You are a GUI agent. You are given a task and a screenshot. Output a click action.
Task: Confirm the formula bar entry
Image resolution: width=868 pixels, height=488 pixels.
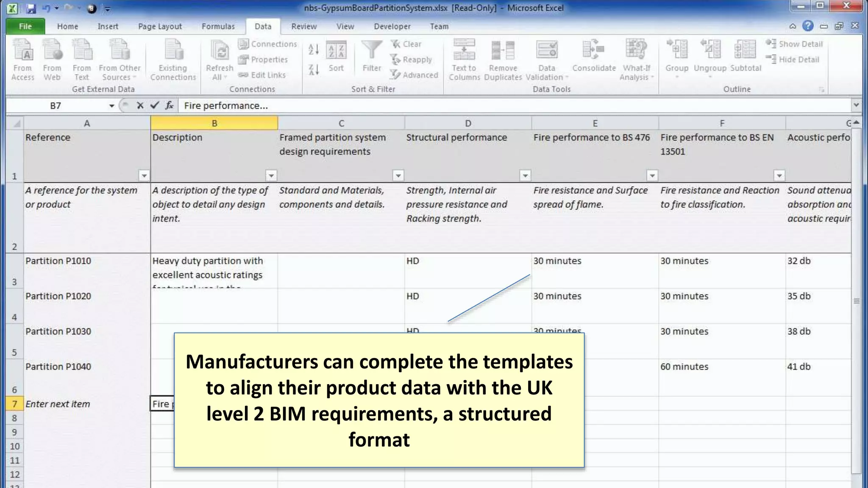(x=155, y=105)
